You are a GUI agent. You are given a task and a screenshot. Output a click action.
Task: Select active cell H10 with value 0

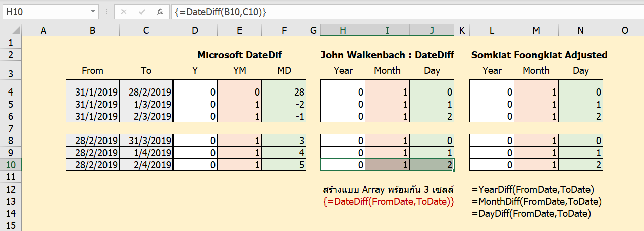pyautogui.click(x=343, y=164)
